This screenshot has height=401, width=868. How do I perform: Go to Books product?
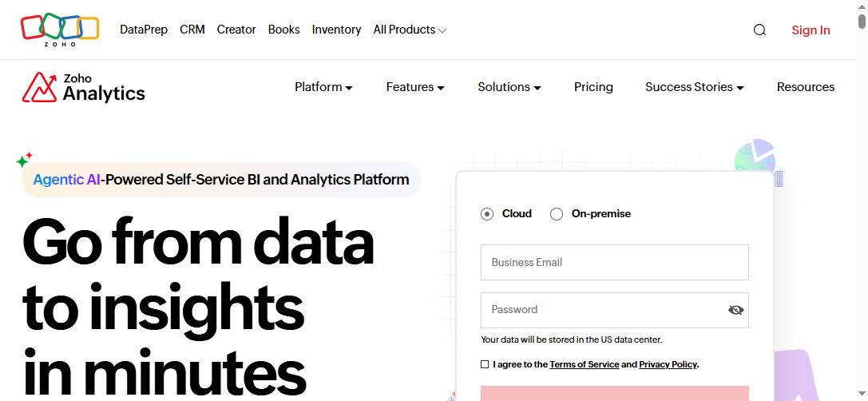pyautogui.click(x=284, y=30)
